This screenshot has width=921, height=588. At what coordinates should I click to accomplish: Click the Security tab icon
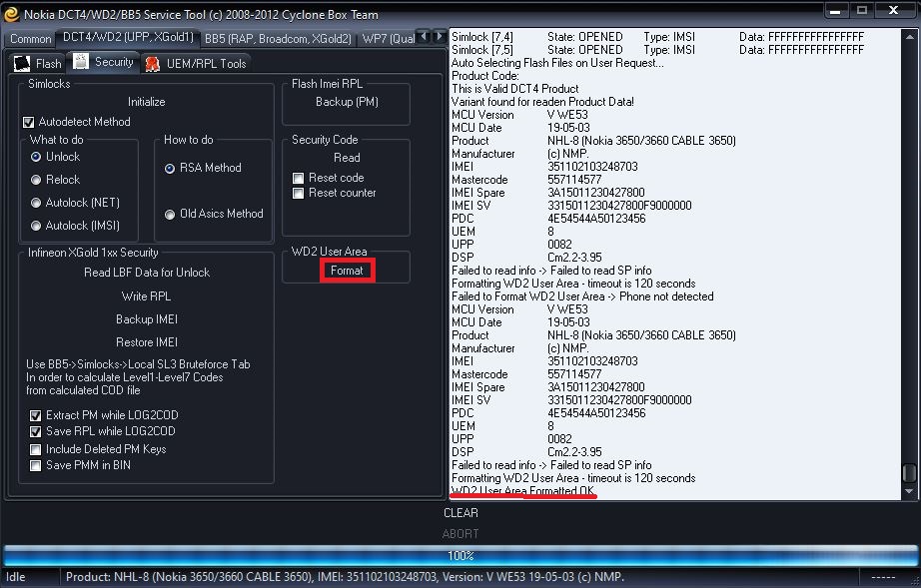click(x=82, y=62)
